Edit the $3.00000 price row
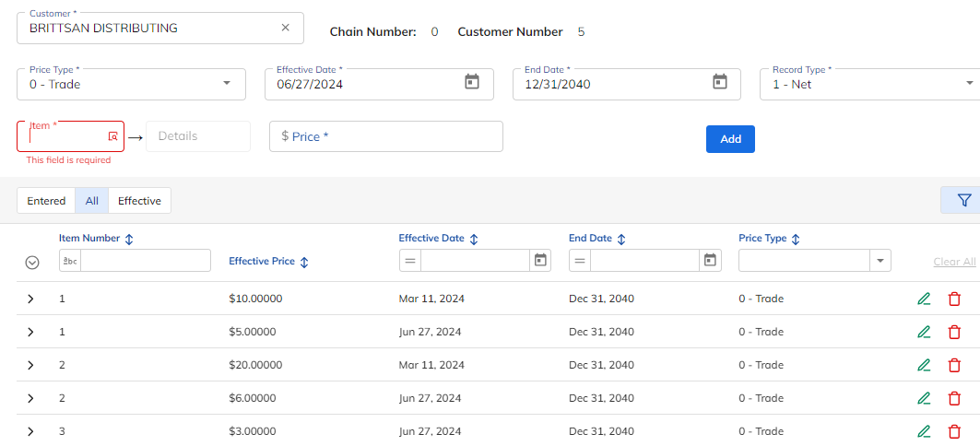The width and height of the screenshot is (980, 446). [x=924, y=431]
